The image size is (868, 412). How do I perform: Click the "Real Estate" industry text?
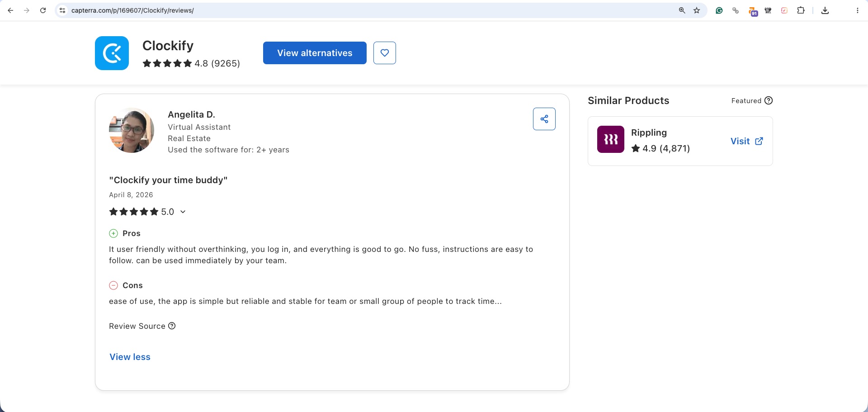(x=189, y=138)
